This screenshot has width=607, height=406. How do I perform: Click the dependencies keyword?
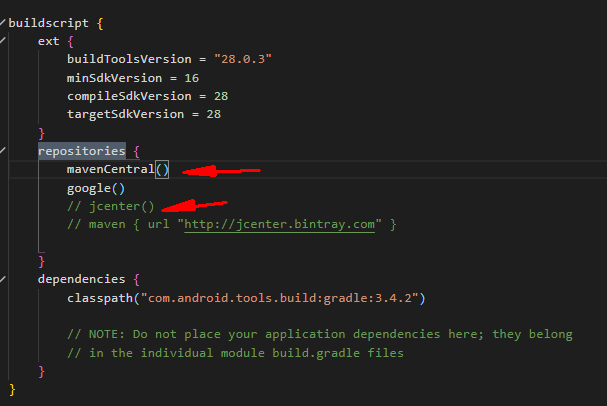pyautogui.click(x=82, y=279)
